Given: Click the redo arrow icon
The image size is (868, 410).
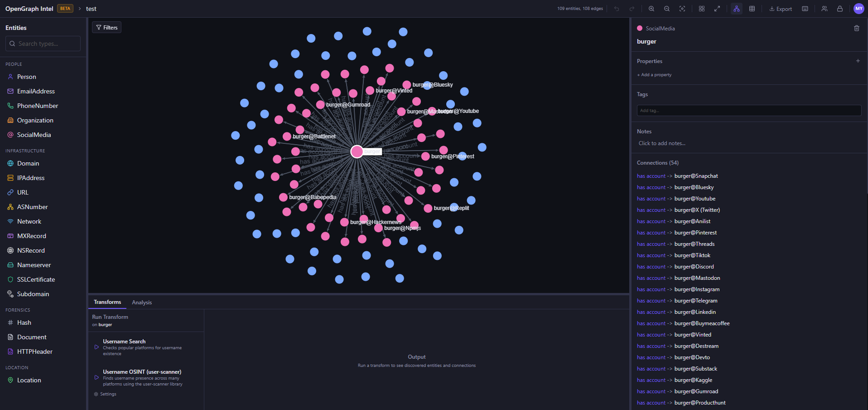Looking at the screenshot, I should point(632,9).
